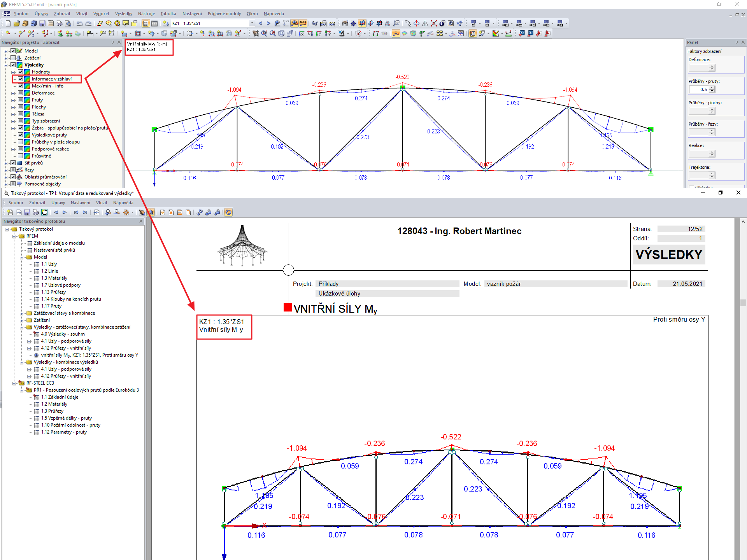Uncheck the Informace v záhlaví checkbox
Image resolution: width=747 pixels, height=560 pixels.
21,79
